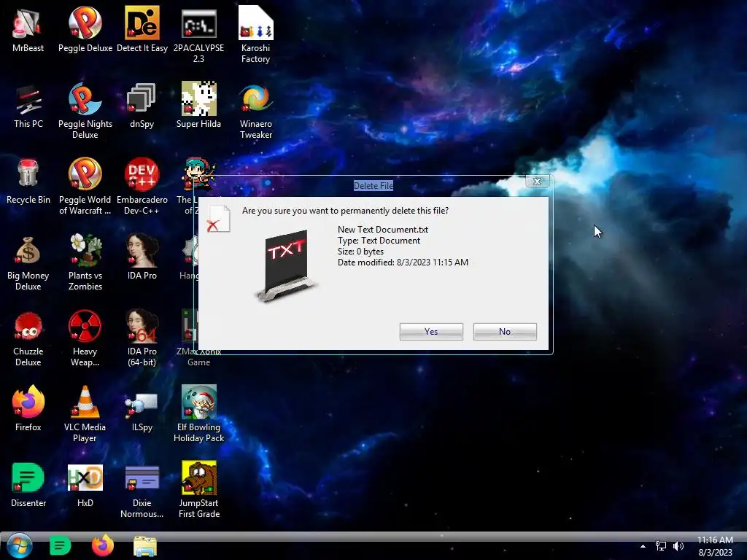Image resolution: width=747 pixels, height=560 pixels.
Task: Open Dissenter from the taskbar
Action: [x=60, y=545]
